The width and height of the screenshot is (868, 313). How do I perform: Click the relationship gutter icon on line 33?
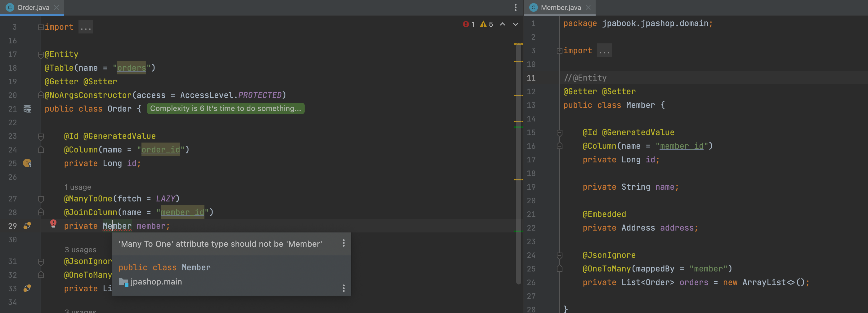pos(27,289)
